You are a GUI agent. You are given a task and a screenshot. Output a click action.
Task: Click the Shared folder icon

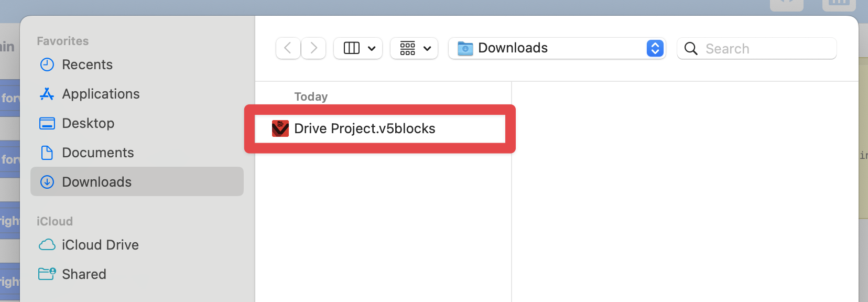[47, 274]
